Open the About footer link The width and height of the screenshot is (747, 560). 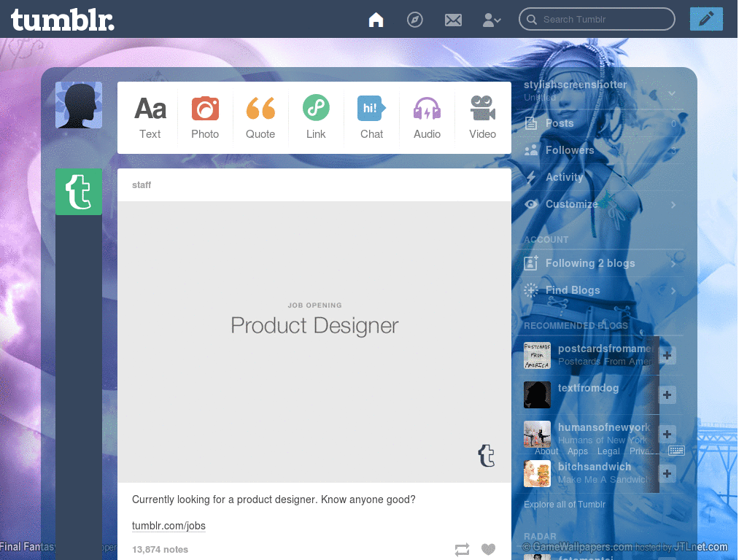[546, 451]
